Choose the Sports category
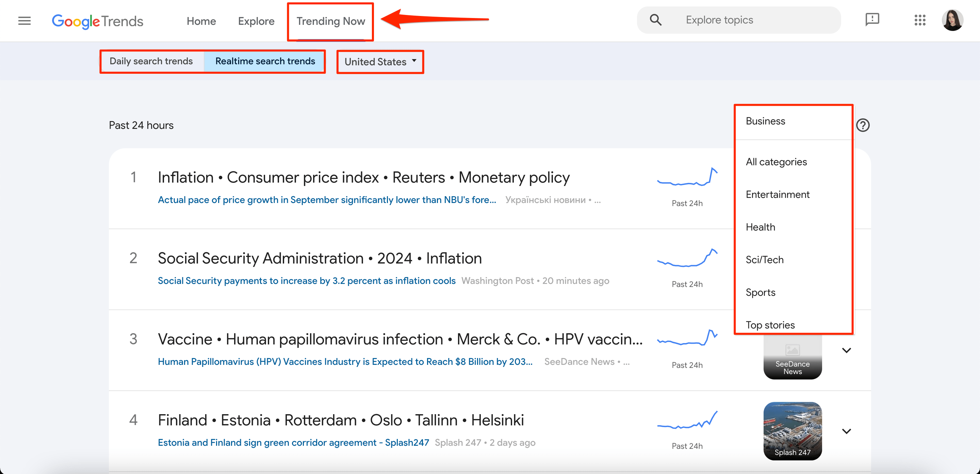Screen dimensions: 980x474 [x=793, y=293]
